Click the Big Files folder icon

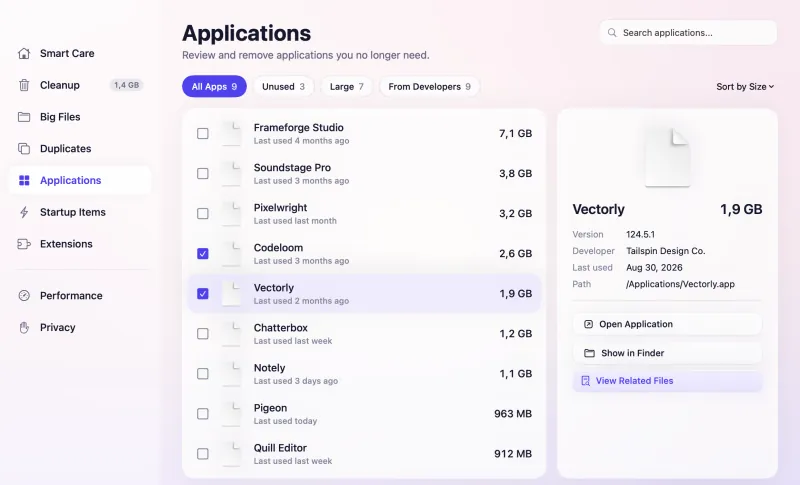click(24, 117)
